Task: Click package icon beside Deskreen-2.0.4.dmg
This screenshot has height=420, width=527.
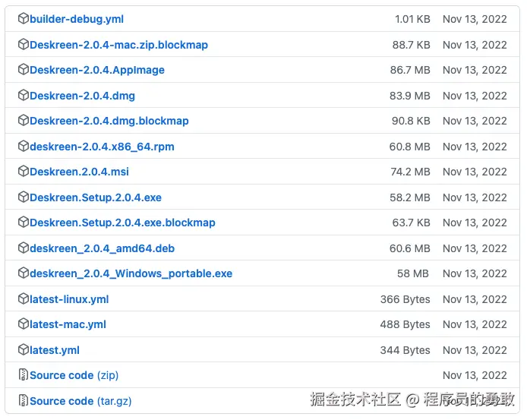Action: point(24,96)
